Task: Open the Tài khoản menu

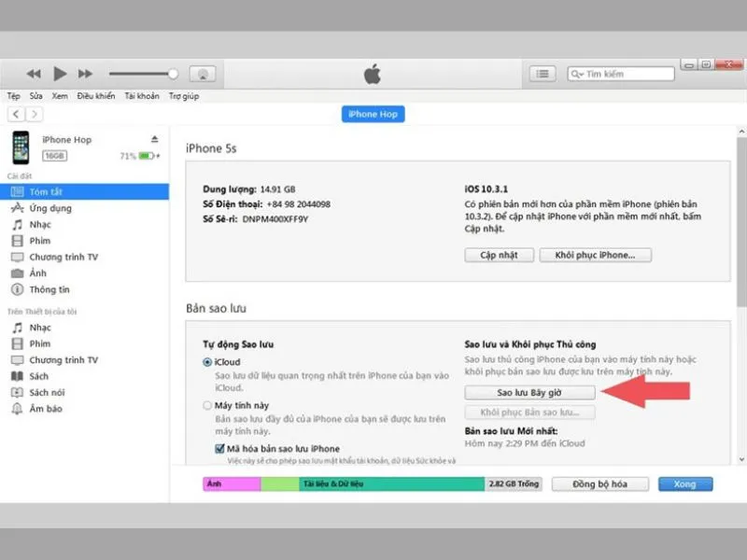Action: pos(142,96)
